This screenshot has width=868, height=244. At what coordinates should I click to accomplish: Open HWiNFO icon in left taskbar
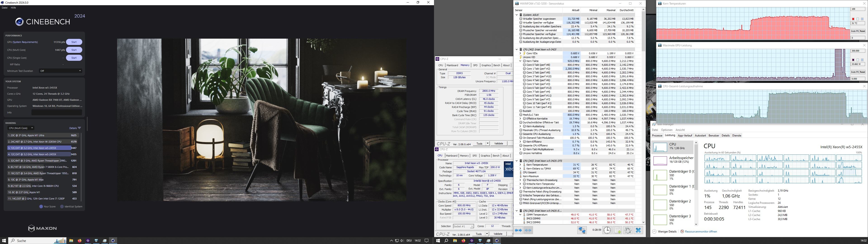(96, 241)
